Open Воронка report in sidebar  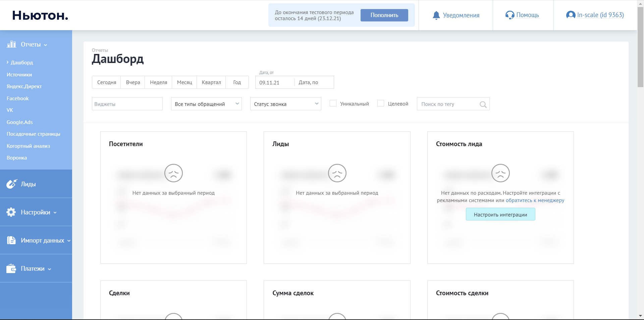pyautogui.click(x=17, y=158)
